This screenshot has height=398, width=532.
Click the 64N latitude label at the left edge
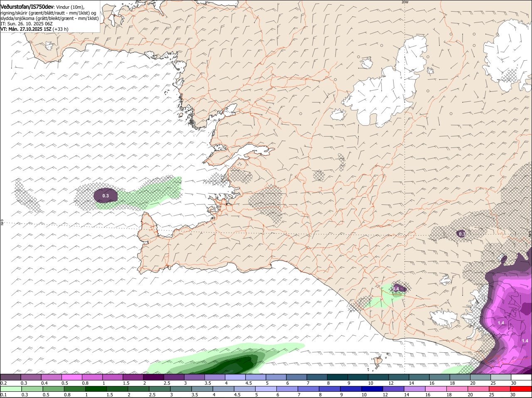[2, 223]
